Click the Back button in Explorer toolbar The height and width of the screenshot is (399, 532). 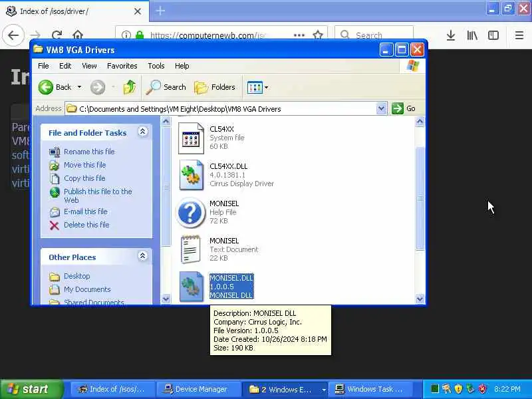pyautogui.click(x=55, y=87)
